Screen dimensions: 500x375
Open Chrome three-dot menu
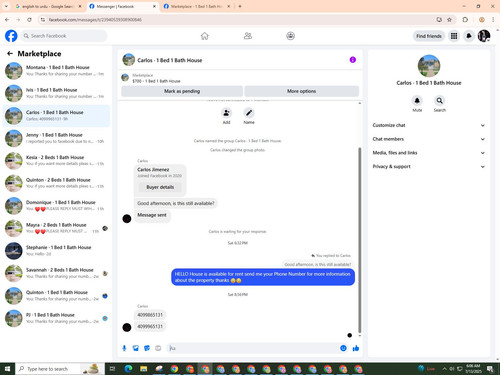pyautogui.click(x=493, y=20)
